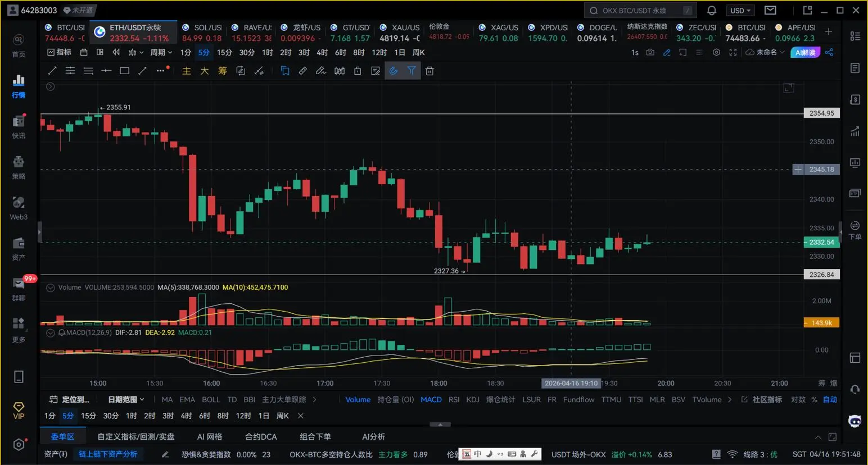Open the customer support headset icon
Viewport: 868px width, 465px height.
[x=855, y=389]
